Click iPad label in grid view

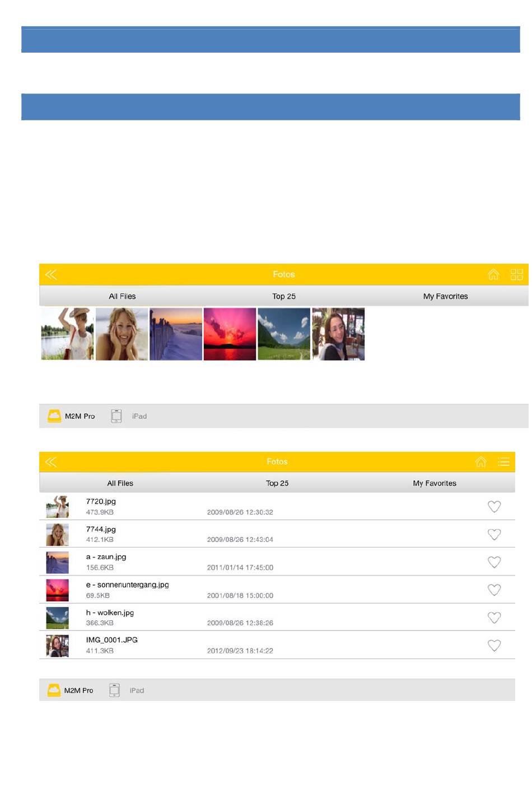pos(139,416)
